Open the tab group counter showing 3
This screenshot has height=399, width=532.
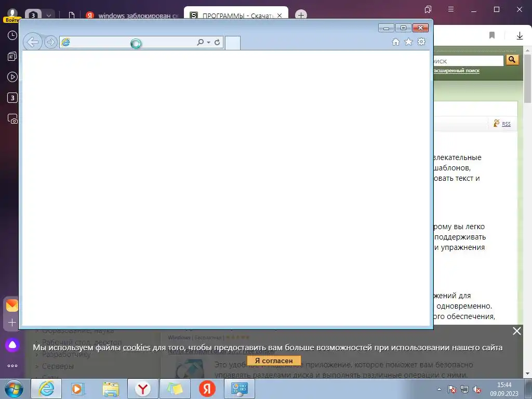point(33,15)
